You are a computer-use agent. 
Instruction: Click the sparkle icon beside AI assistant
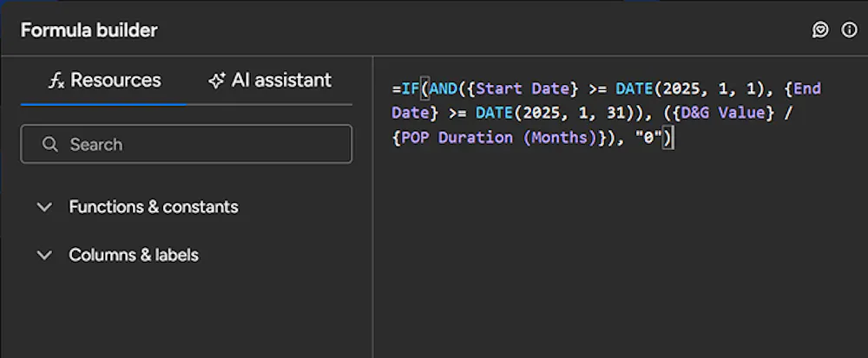[217, 81]
